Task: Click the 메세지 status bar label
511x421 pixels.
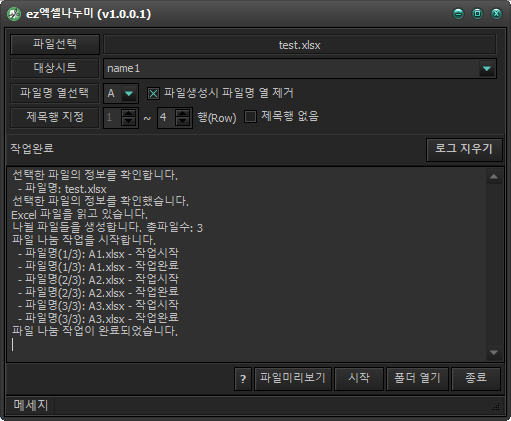Action: [x=31, y=405]
